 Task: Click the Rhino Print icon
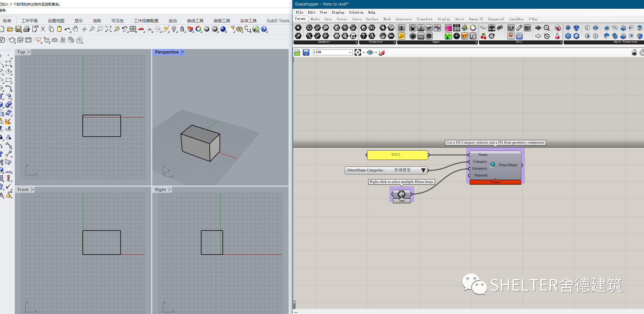point(27,29)
